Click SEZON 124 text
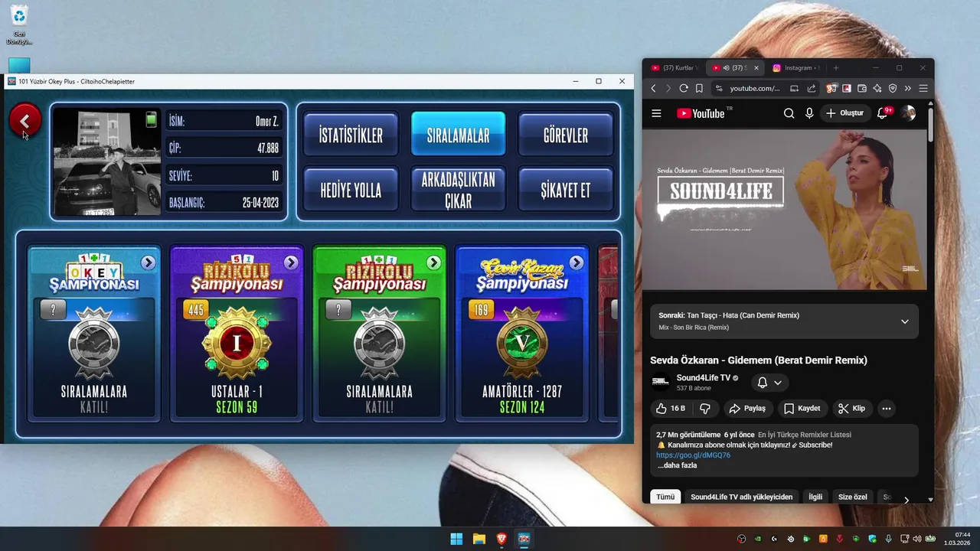980x551 pixels. point(522,407)
